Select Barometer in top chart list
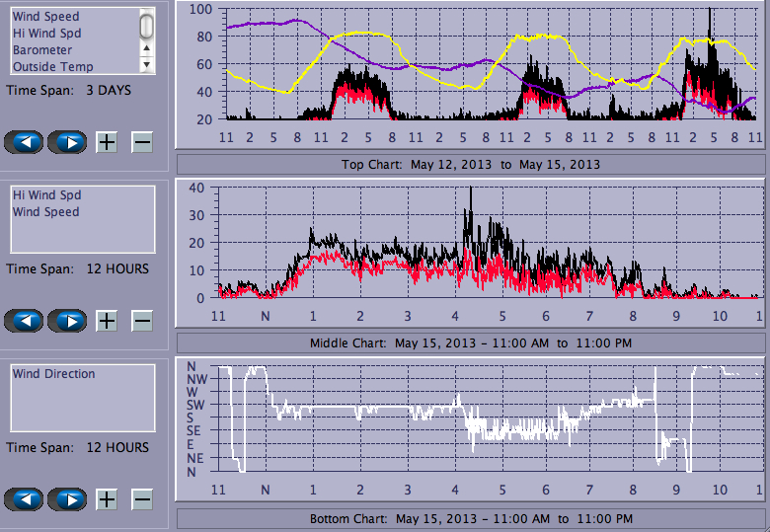This screenshot has width=770, height=532. [41, 50]
